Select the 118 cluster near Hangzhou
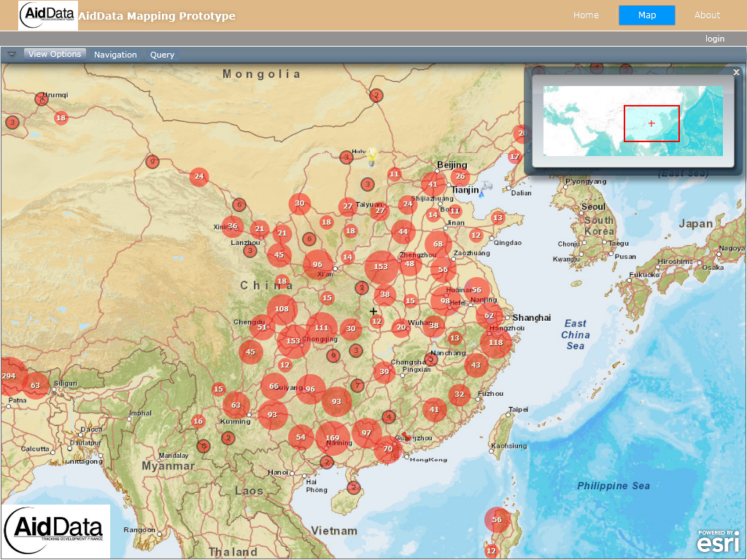 click(x=495, y=343)
